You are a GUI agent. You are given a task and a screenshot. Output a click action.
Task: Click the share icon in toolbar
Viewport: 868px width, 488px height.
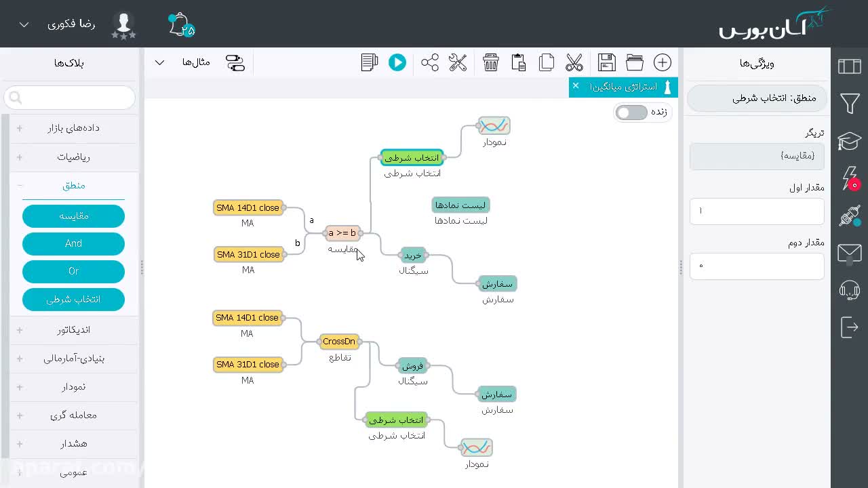(x=430, y=62)
